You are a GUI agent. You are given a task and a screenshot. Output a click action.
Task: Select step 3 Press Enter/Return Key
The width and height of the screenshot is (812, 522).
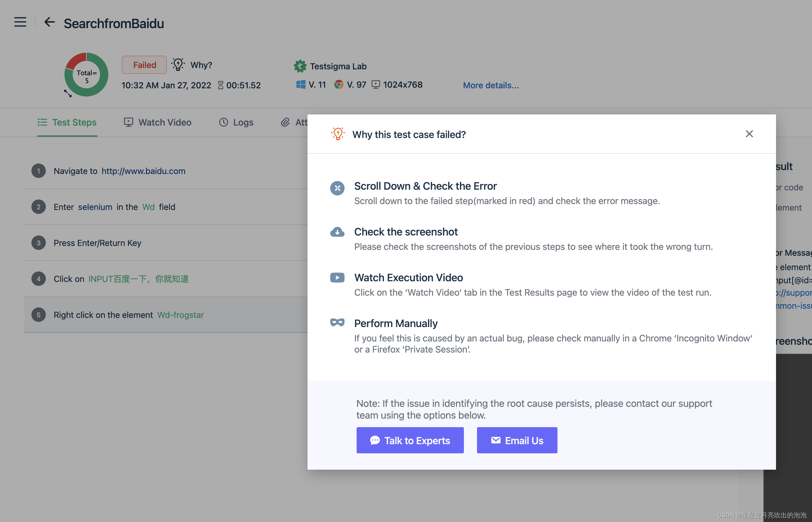coord(97,243)
